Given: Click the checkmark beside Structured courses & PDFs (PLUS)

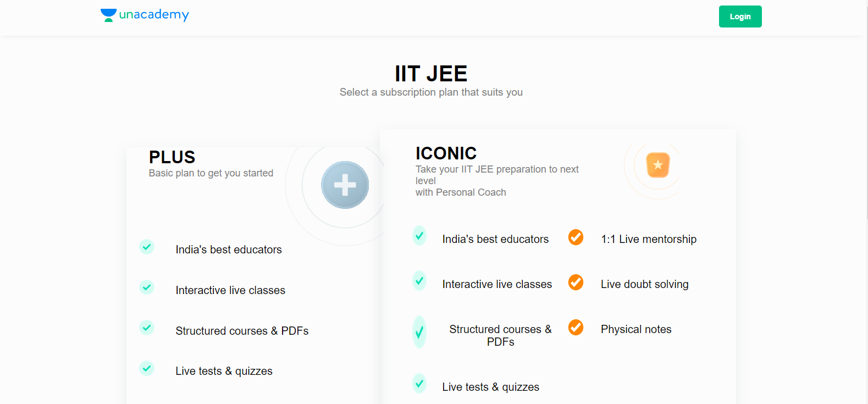Looking at the screenshot, I should (x=147, y=328).
